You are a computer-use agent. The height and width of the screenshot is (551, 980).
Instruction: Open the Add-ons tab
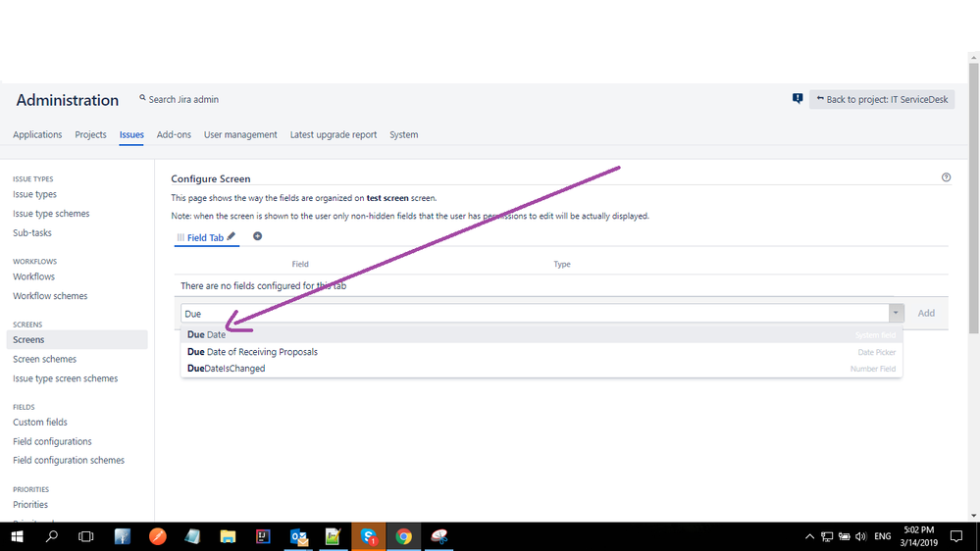coord(174,134)
